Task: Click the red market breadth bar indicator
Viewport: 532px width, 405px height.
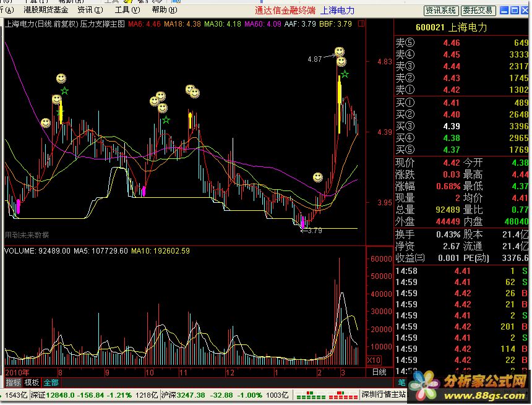Action: 343,396
